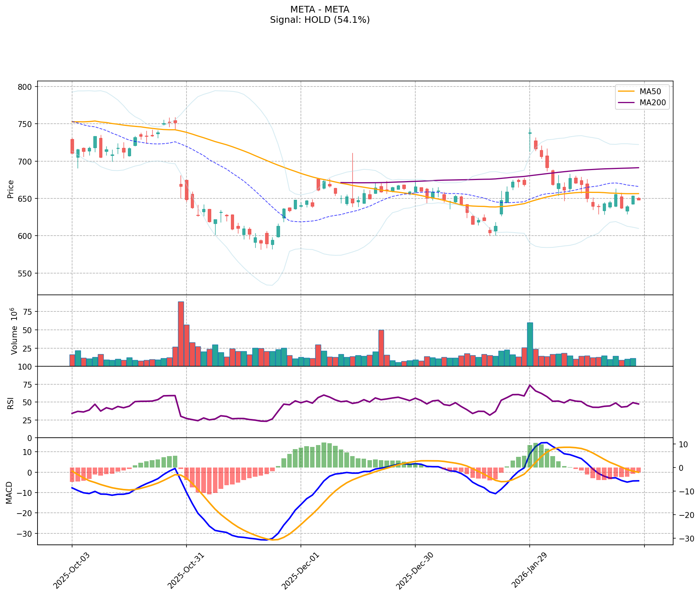Select the orange MA50 legend line swatch
This screenshot has height=596, width=700.
(626, 91)
